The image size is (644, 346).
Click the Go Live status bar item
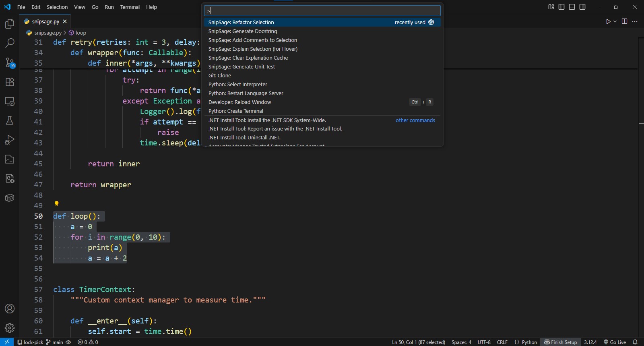(x=615, y=342)
